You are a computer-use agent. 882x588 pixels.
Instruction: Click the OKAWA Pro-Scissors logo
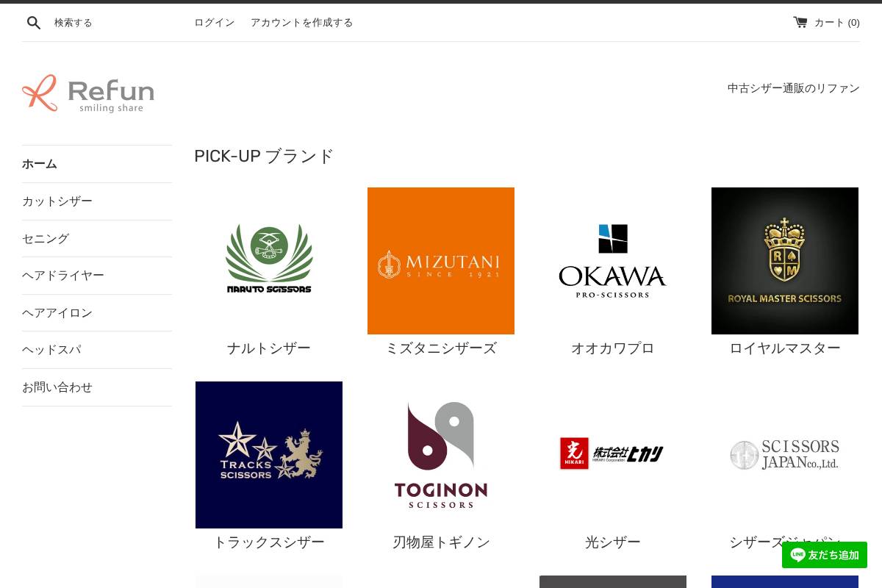click(x=613, y=260)
